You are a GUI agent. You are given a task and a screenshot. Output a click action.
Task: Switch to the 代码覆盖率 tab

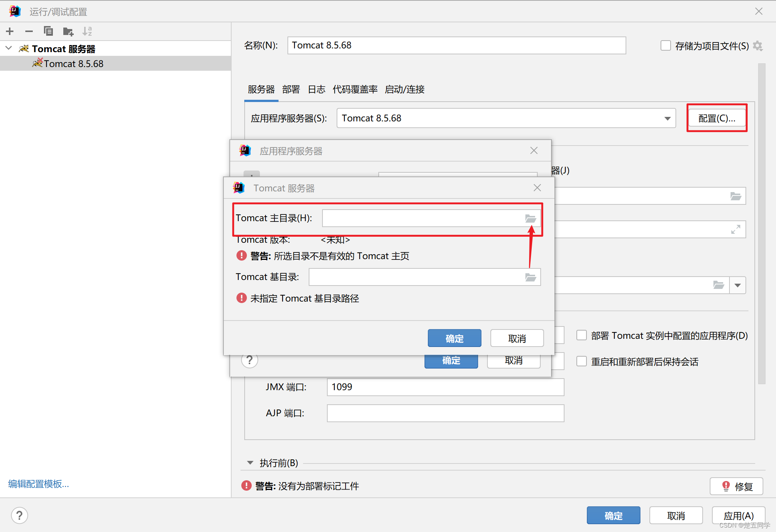(355, 89)
